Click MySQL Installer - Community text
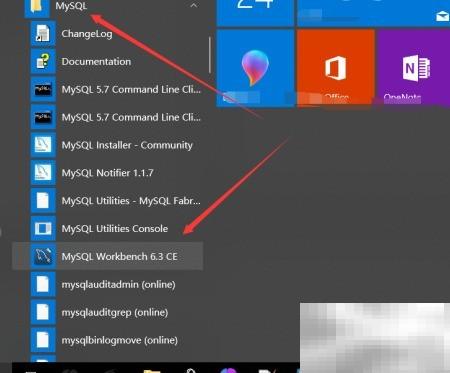This screenshot has height=373, width=450. (x=127, y=145)
